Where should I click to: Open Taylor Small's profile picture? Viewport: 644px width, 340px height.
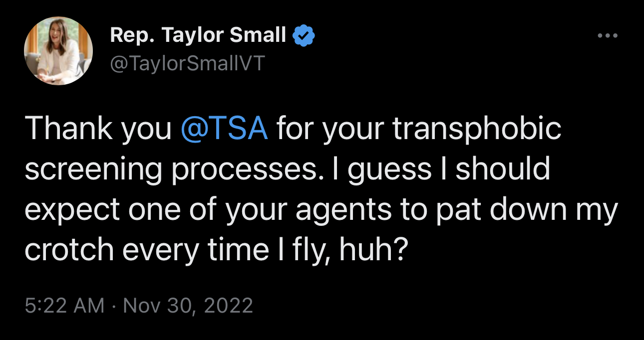tap(58, 51)
